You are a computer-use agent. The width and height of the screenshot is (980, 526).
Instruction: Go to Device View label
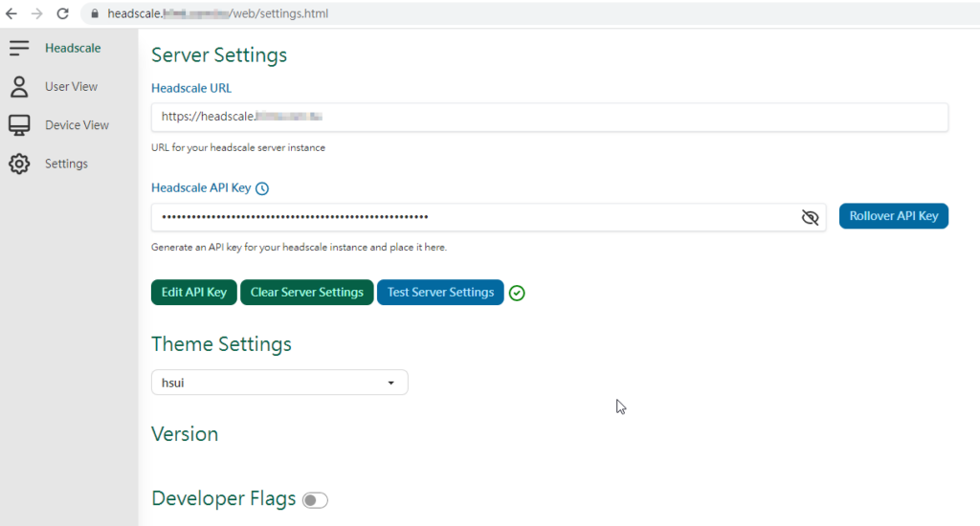[77, 125]
